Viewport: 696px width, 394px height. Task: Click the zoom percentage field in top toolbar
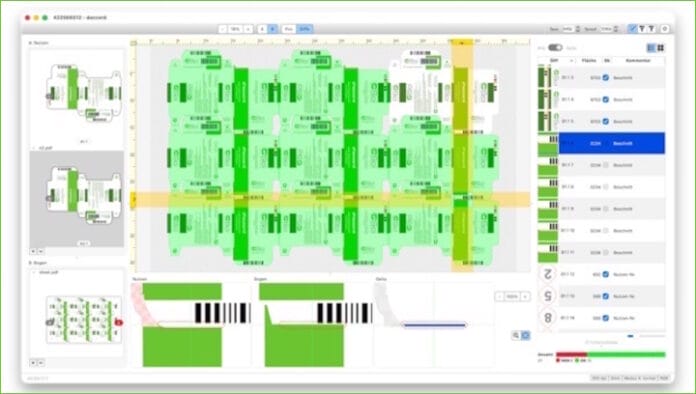coord(235,29)
